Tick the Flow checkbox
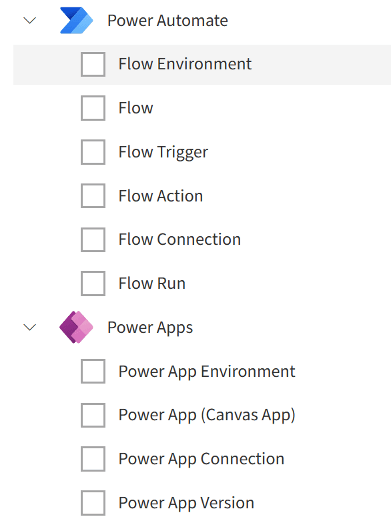Viewport: 392px width, 528px height. click(x=93, y=108)
